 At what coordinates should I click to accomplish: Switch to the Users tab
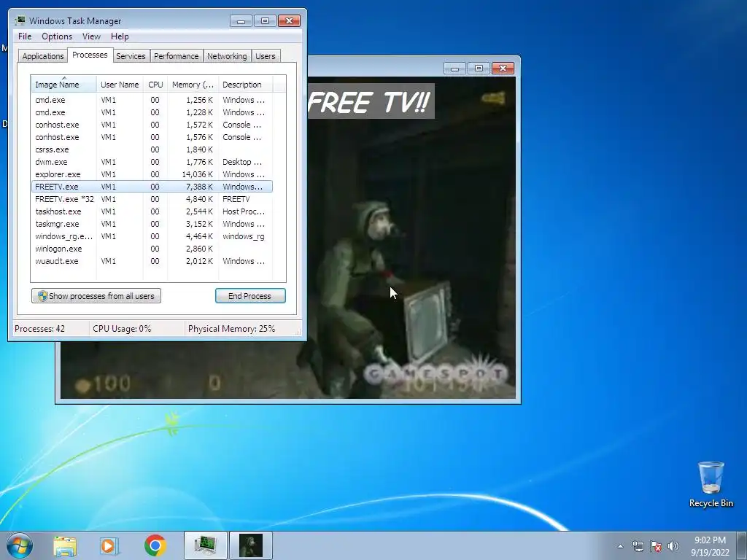265,55
